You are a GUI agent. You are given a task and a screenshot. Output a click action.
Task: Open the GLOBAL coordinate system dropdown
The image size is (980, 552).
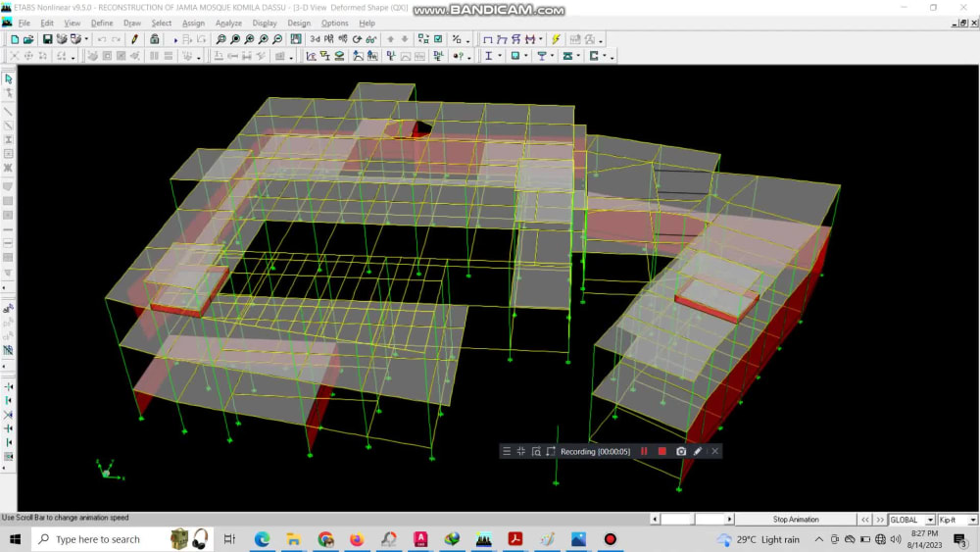[911, 520]
